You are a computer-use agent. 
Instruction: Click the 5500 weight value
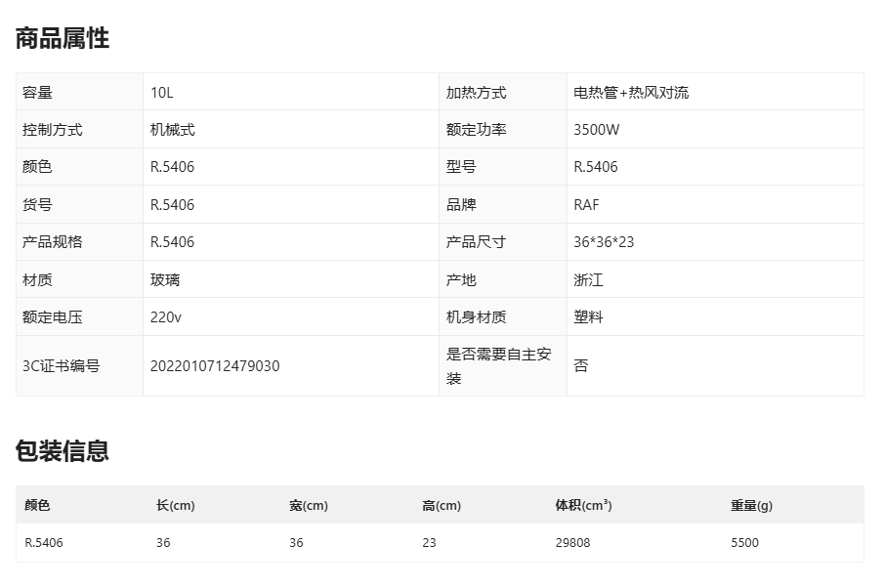[744, 543]
